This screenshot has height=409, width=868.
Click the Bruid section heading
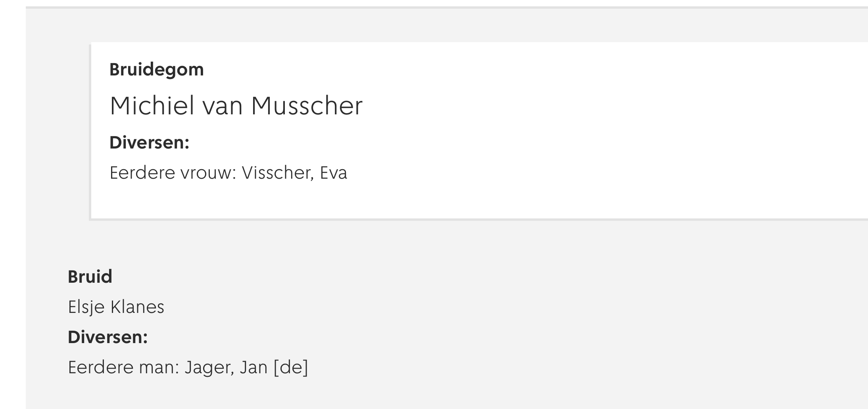coord(90,276)
